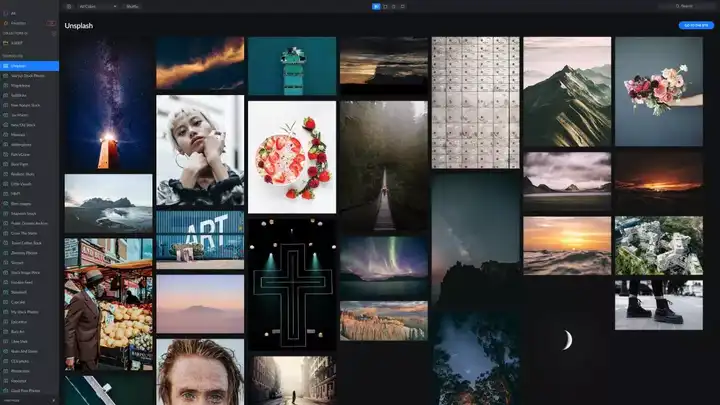Click the blue Go to the site button
Image resolution: width=720 pixels, height=405 pixels.
pos(696,25)
